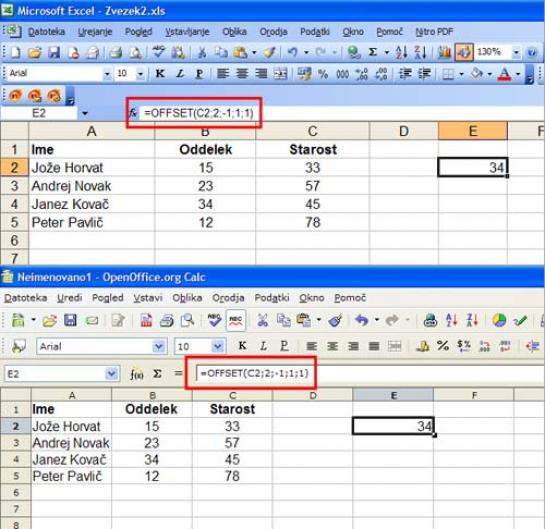Click the first orange Nitro PDF icon
Image resolution: width=545 pixels, height=529 pixels.
15,95
